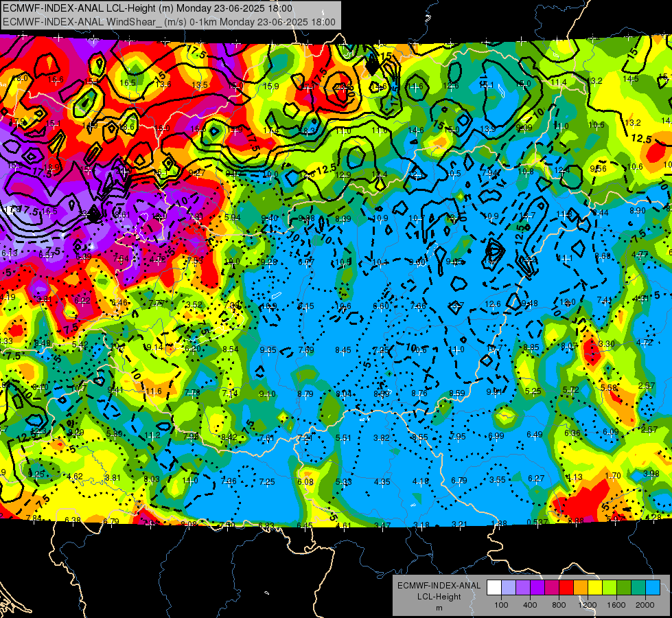Screen dimensions: 672x618
Task: Click the grid value 8.90
Action: 638,210
